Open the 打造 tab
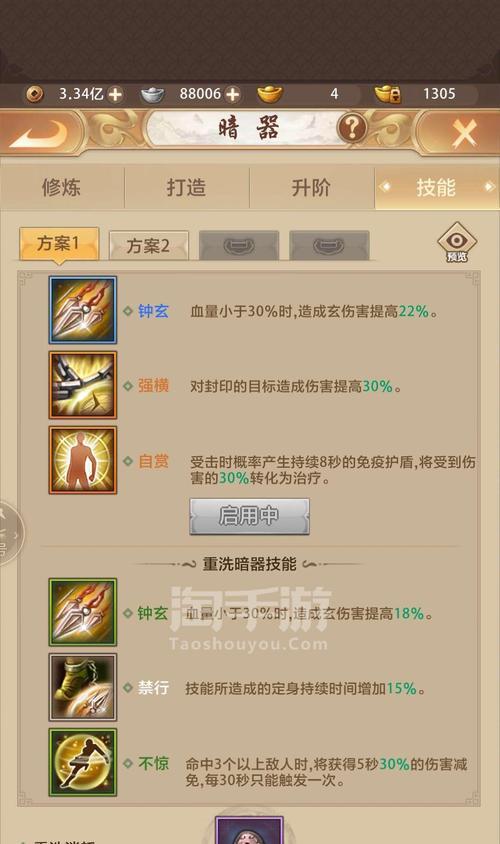This screenshot has height=844, width=500. click(187, 187)
